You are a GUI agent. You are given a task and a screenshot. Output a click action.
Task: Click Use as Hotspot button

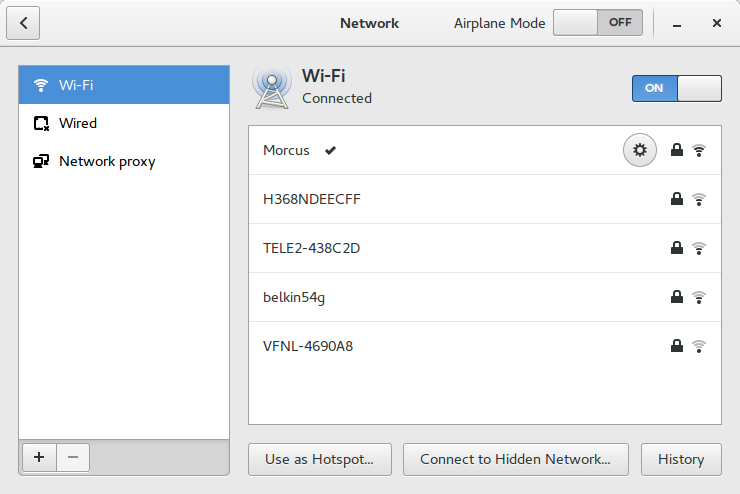click(x=319, y=459)
